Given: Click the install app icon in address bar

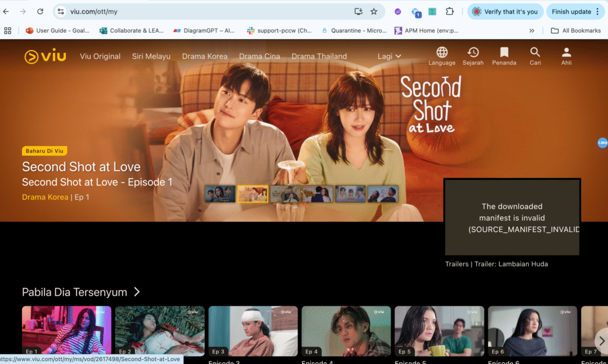Looking at the screenshot, I should point(358,12).
